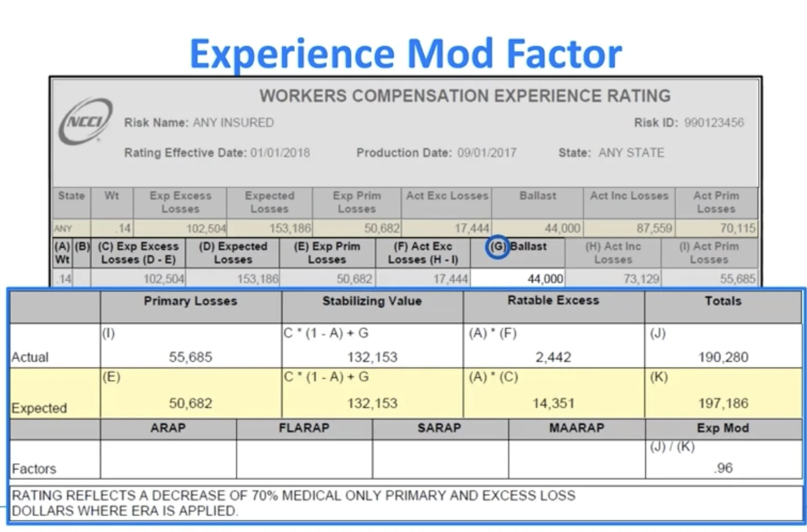Click the Production Date 09/01/2017 value
This screenshot has width=807, height=532.
[x=486, y=153]
